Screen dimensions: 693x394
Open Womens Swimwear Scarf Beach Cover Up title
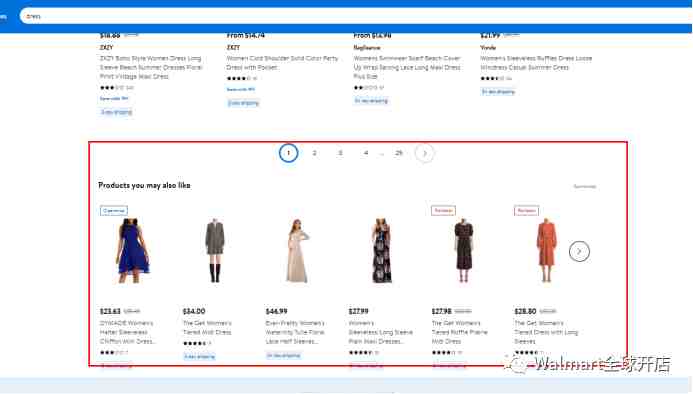coord(407,67)
